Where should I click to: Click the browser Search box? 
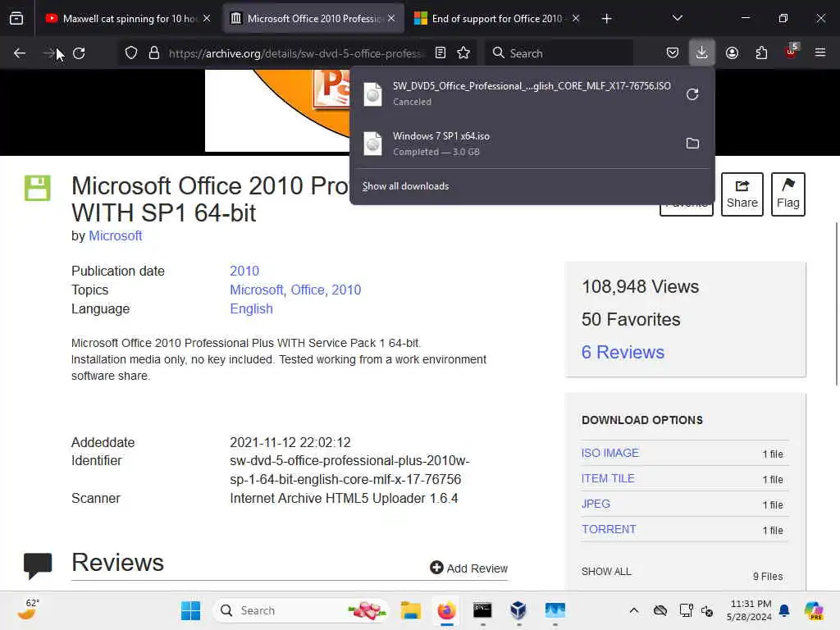[559, 53]
